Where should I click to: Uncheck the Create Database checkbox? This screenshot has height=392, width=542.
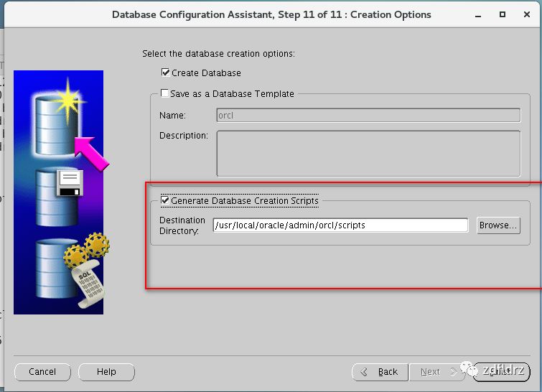[x=165, y=73]
